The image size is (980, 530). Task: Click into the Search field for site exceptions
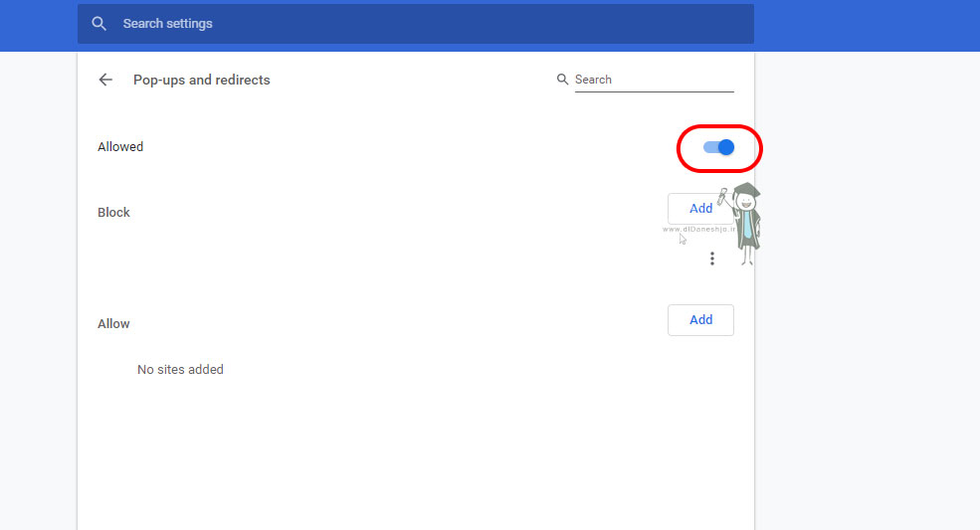653,80
